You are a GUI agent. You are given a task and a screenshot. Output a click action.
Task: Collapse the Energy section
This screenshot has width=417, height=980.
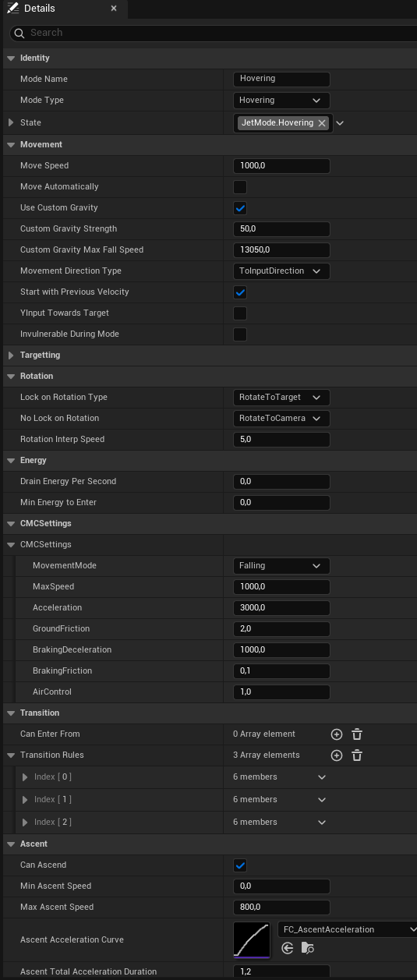click(x=10, y=461)
